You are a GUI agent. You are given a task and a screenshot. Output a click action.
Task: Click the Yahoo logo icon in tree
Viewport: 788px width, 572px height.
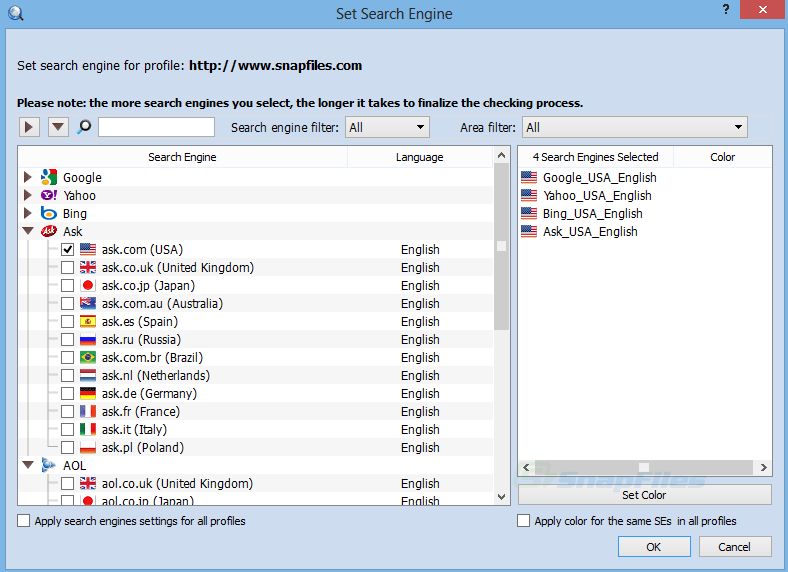48,195
